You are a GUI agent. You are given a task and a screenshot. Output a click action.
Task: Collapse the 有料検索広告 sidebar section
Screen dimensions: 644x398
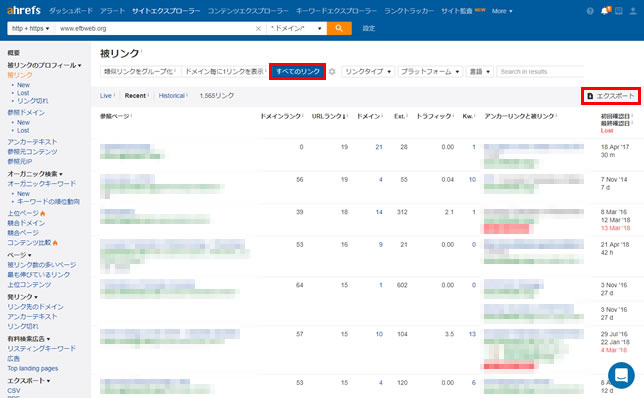pos(29,339)
